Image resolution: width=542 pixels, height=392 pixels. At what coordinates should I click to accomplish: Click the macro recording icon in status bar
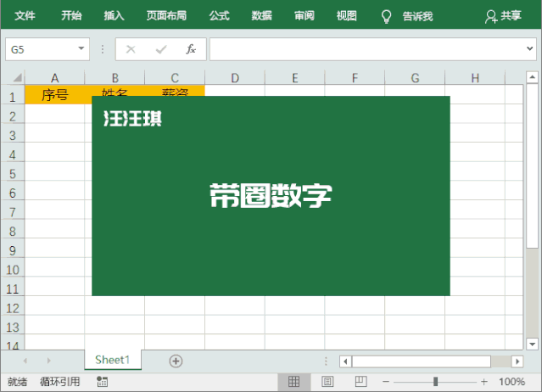pos(102,382)
